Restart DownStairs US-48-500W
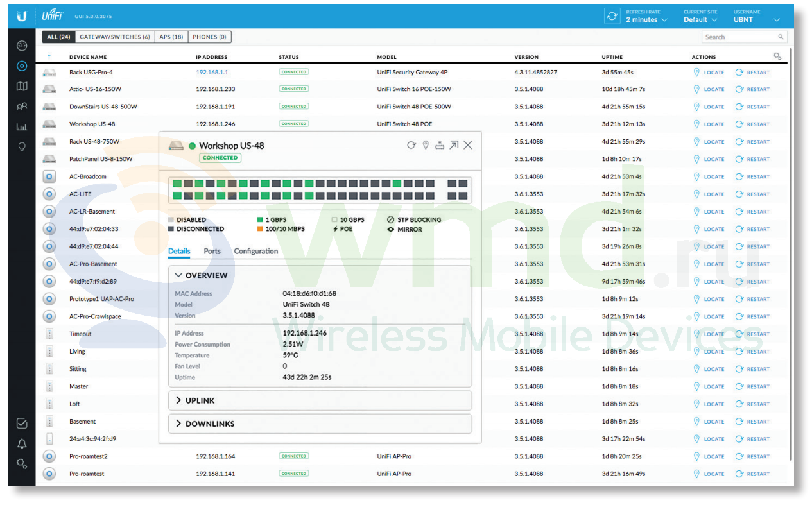The width and height of the screenshot is (812, 505). (x=752, y=107)
